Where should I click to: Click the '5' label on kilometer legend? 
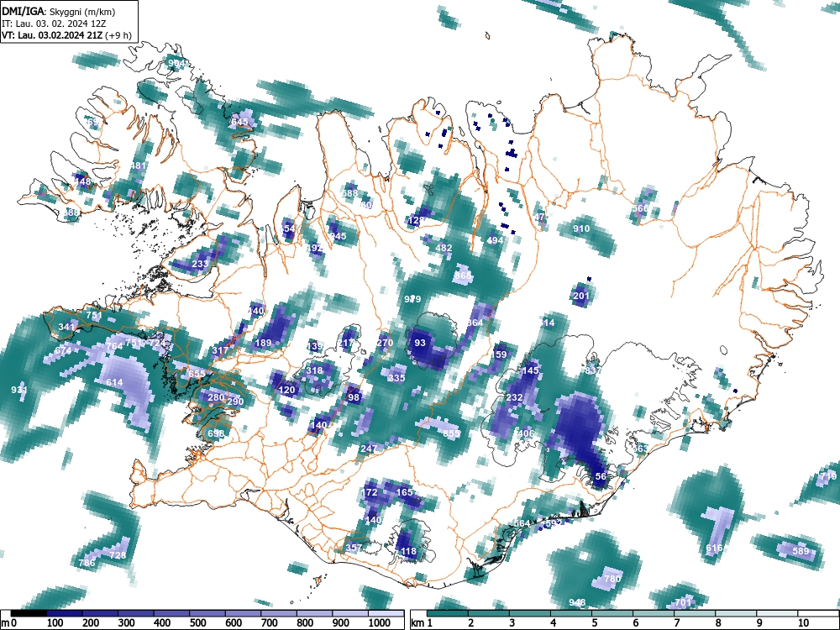pos(594,622)
